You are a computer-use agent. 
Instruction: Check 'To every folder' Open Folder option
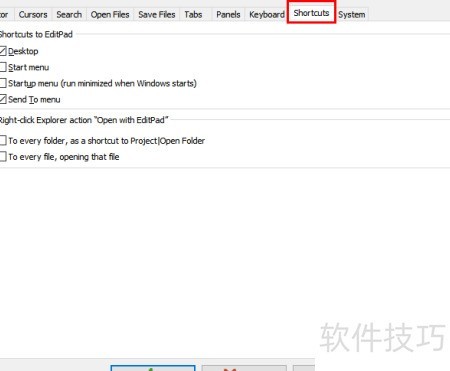click(x=3, y=141)
